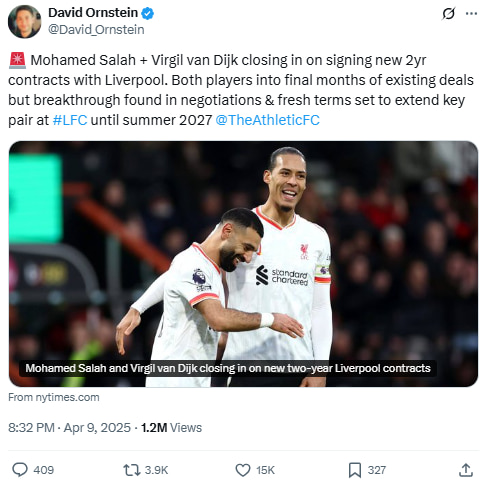This screenshot has width=485, height=481.
Task: Open the @David_Ornstein handle link
Action: pyautogui.click(x=96, y=30)
